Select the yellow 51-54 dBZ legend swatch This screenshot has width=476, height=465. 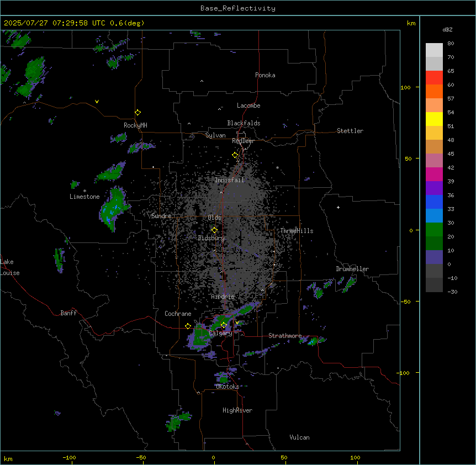click(434, 119)
